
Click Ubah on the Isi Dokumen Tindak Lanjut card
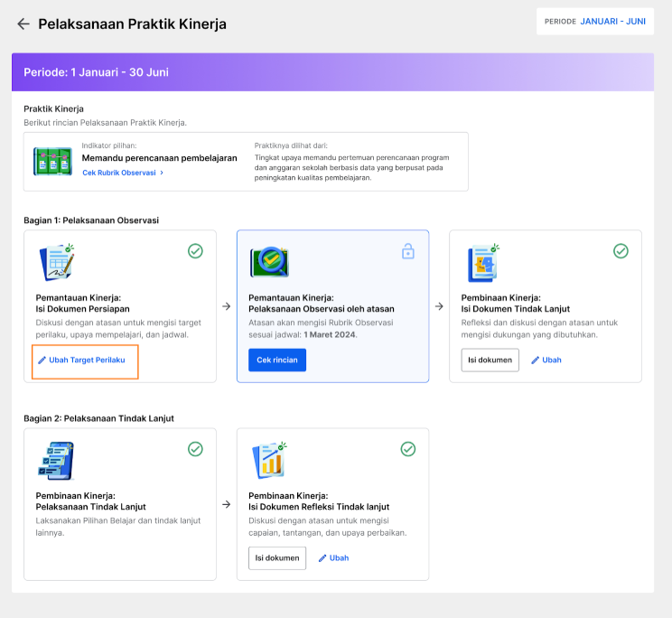[x=546, y=360]
